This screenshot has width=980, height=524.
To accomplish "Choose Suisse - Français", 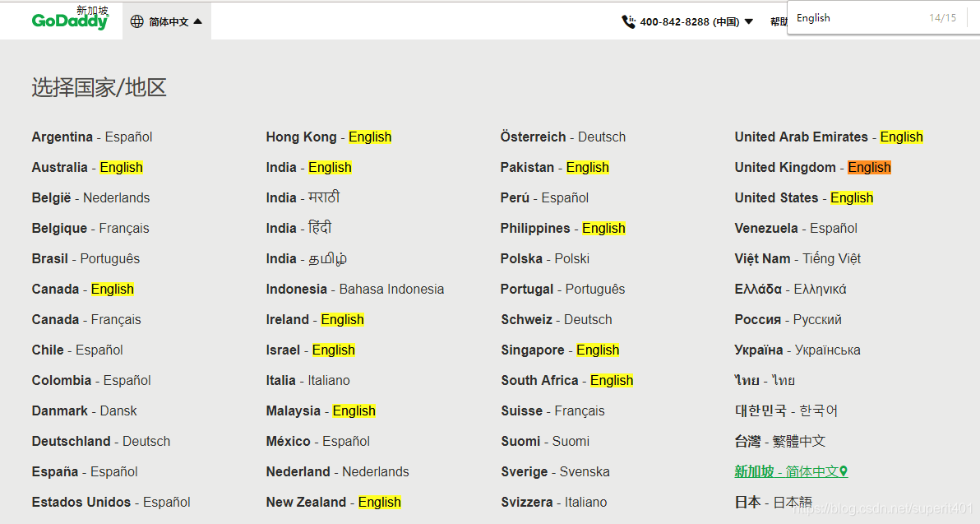I will point(552,410).
